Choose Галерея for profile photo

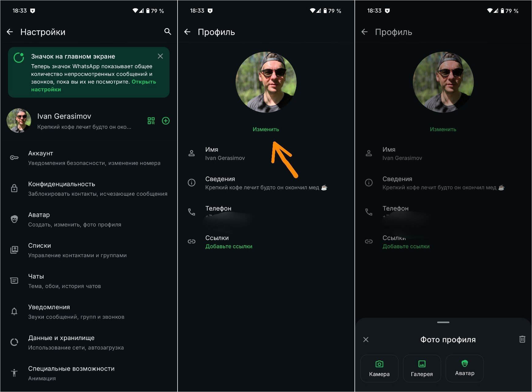coord(422,368)
